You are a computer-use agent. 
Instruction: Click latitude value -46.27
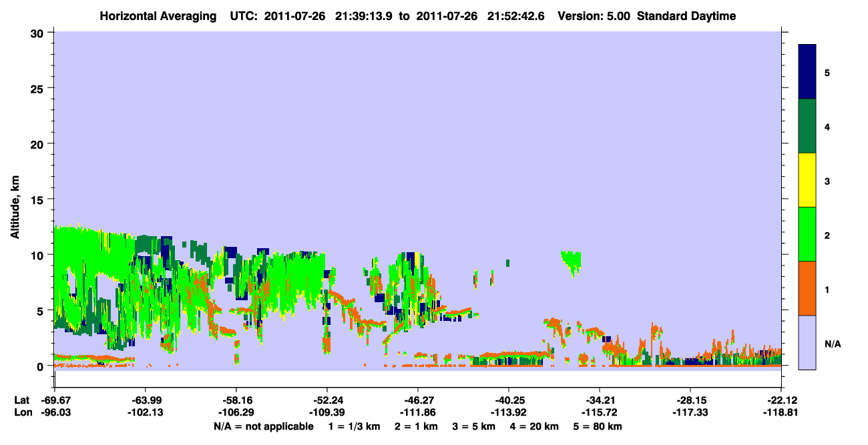coord(418,400)
